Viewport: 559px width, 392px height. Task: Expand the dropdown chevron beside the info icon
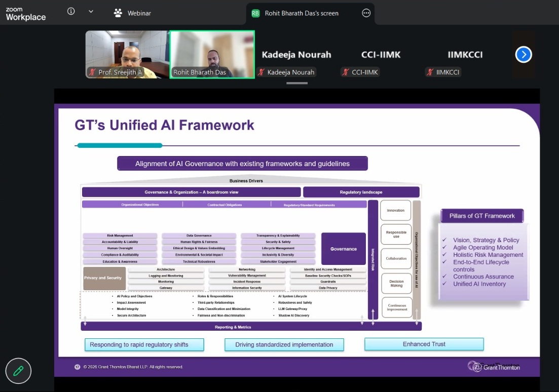[91, 12]
